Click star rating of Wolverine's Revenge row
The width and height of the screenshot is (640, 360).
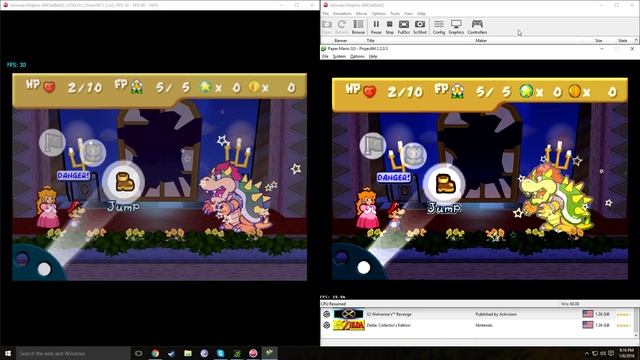(x=623, y=314)
